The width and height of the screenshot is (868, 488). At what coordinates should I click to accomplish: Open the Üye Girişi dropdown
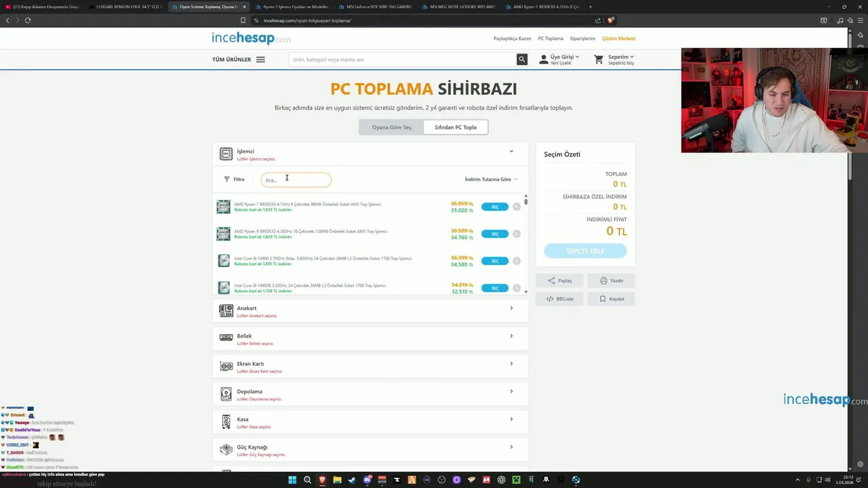[565, 57]
